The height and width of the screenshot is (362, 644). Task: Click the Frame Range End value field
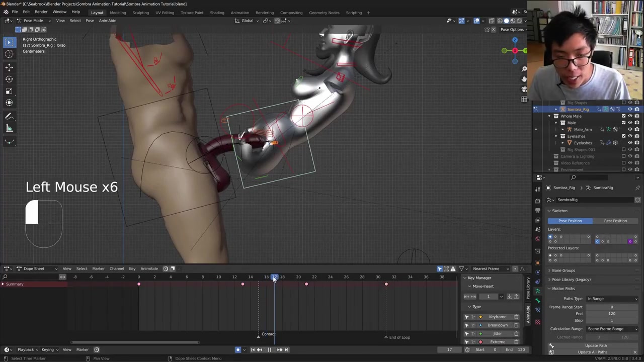pos(611,314)
